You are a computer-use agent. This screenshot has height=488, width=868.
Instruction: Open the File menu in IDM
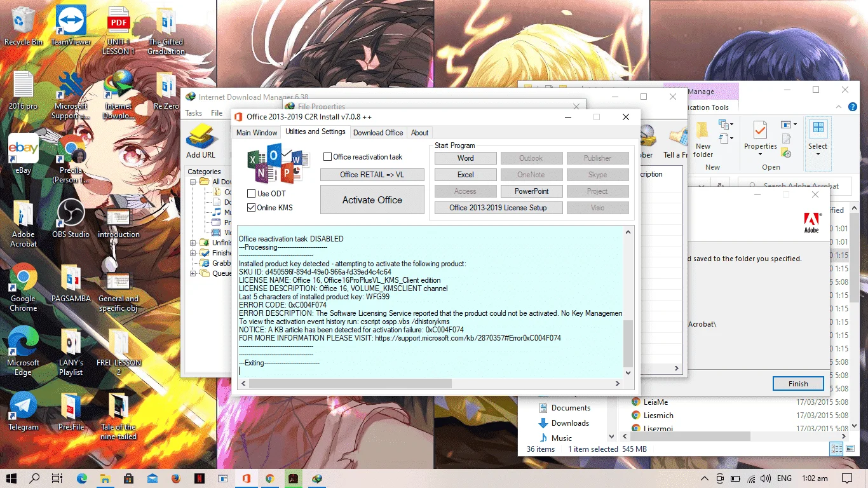coord(217,113)
